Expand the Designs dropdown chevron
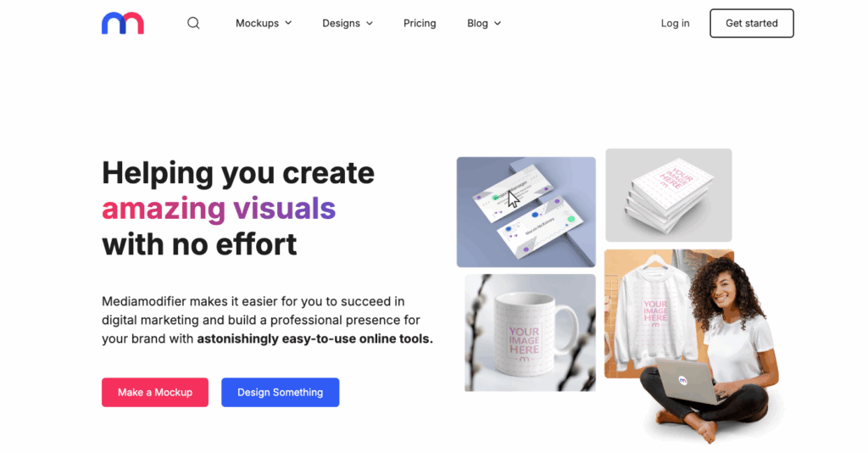 coord(370,23)
